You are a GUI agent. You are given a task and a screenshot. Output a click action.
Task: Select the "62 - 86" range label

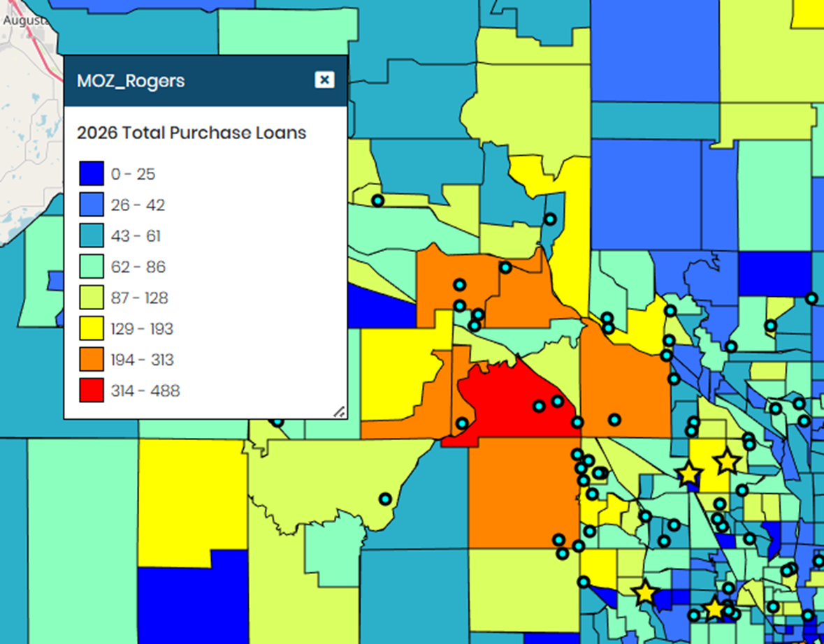[x=138, y=267]
